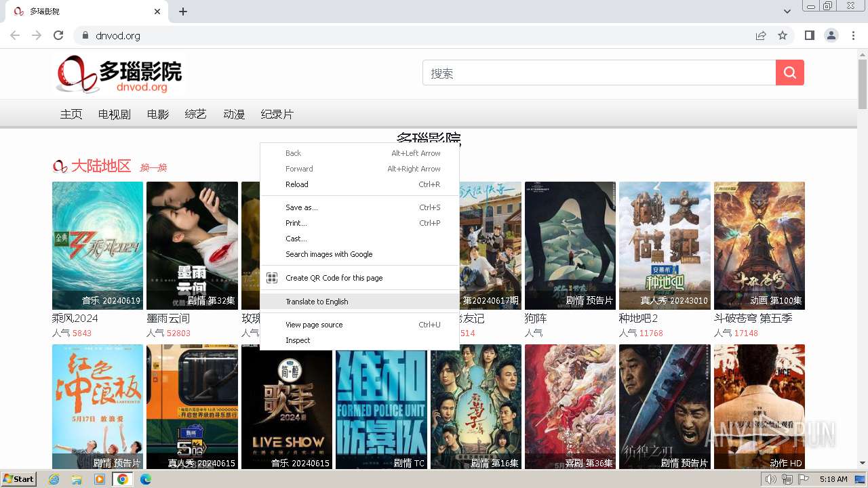Open the 狗阵 poster thumbnail
Screen dimensions: 868x488
[x=570, y=245]
